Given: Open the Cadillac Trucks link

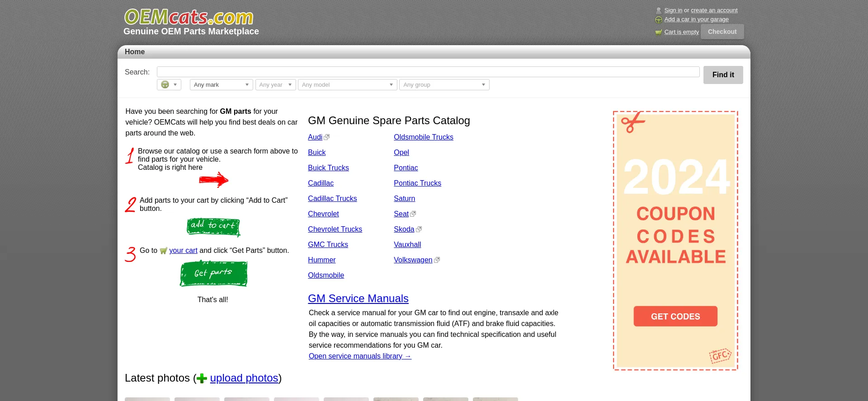Looking at the screenshot, I should 332,198.
